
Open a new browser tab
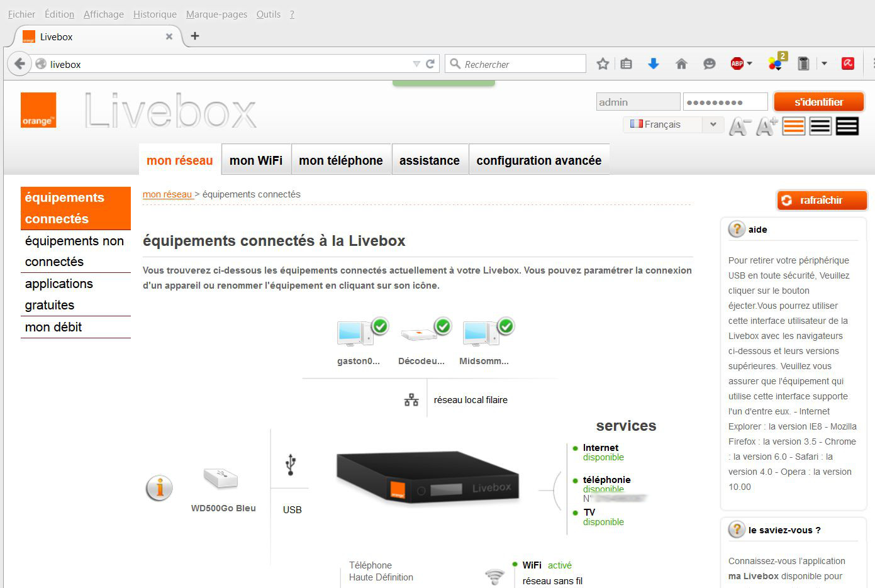tap(195, 36)
